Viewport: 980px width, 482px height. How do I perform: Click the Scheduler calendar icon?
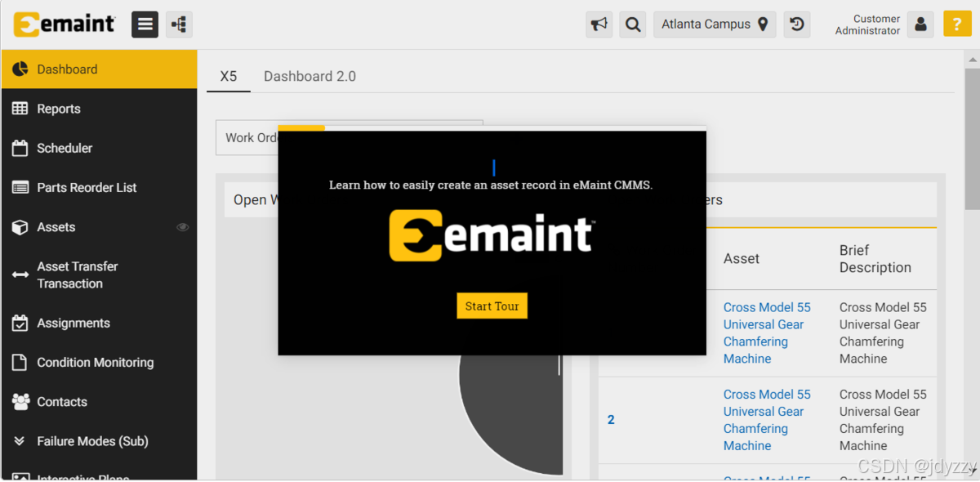pyautogui.click(x=20, y=148)
